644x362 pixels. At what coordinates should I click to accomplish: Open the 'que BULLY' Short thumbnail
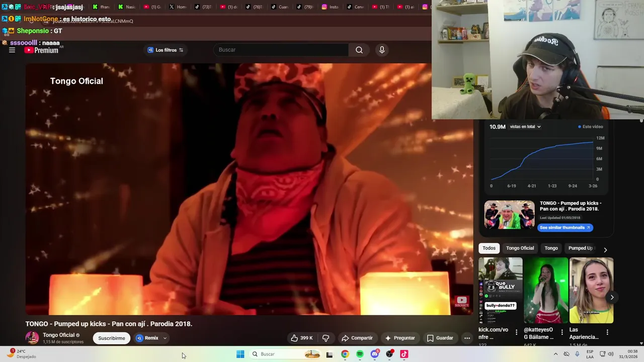[x=501, y=290]
